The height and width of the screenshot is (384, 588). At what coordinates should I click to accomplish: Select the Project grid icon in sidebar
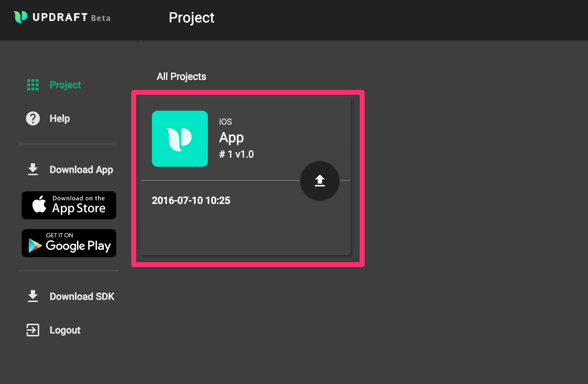(32, 84)
